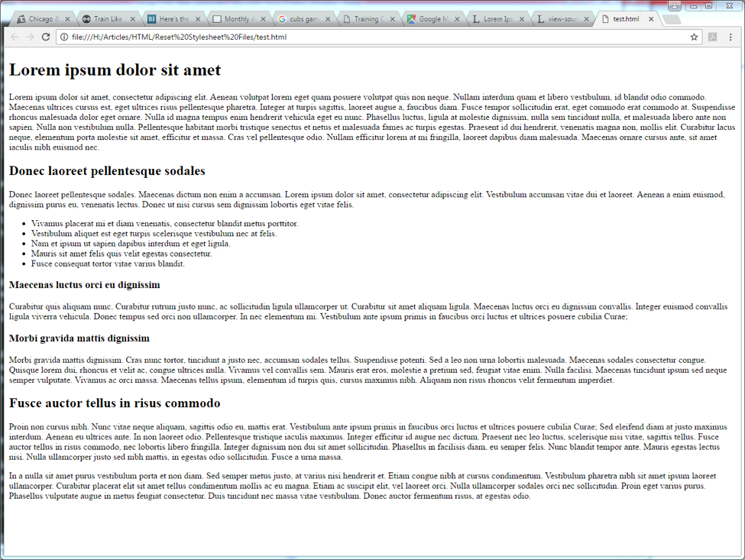Click the page icon on the test.html tab
Viewport: 745px width, 560px height.
605,19
